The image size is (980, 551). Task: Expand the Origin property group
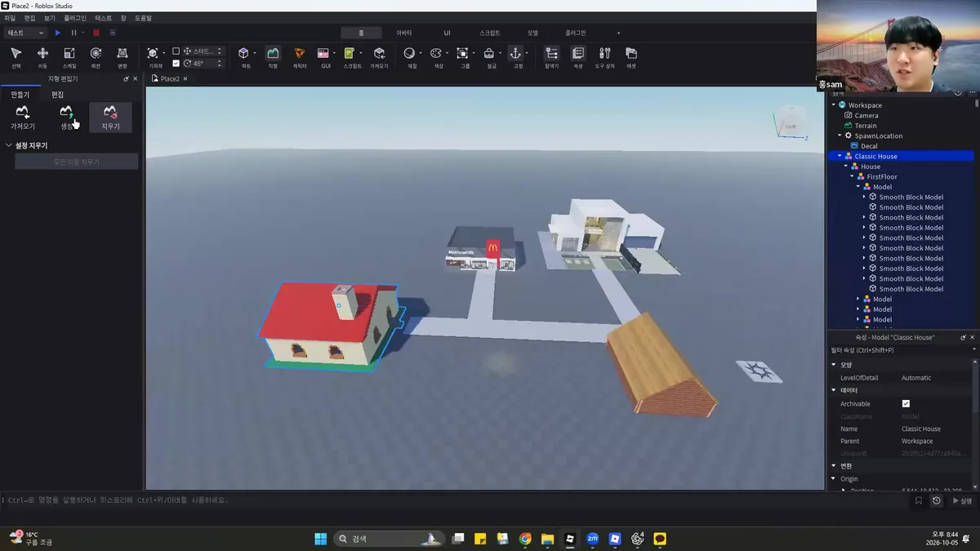coord(834,479)
